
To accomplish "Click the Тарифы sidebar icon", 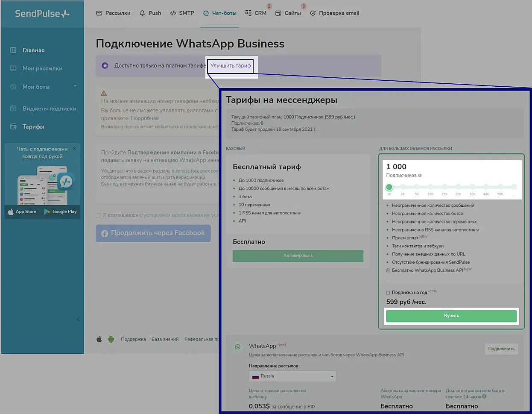I will point(13,126).
